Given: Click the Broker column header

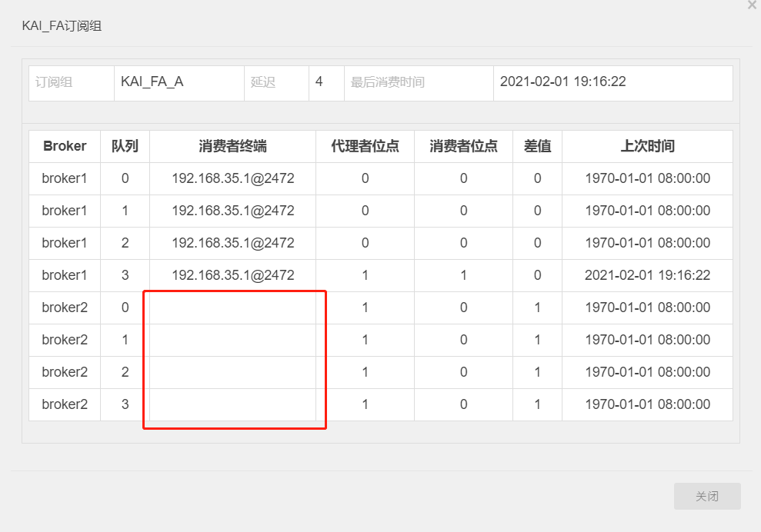Looking at the screenshot, I should [65, 146].
